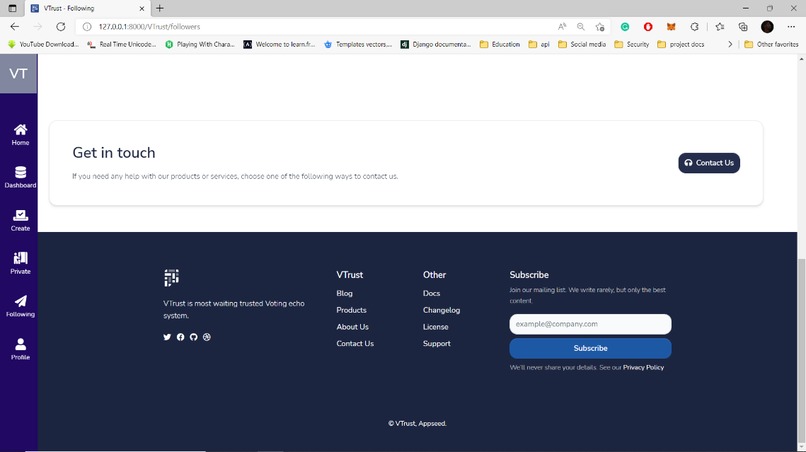Viewport: 806px width, 452px height.
Task: Open YouTube Download bookmark
Action: tap(43, 44)
